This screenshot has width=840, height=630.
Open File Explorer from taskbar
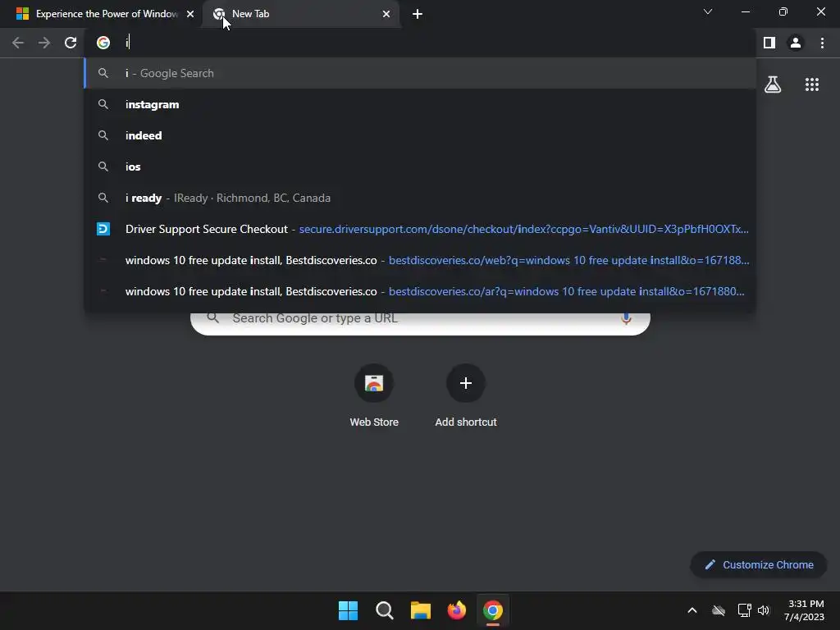click(x=421, y=610)
